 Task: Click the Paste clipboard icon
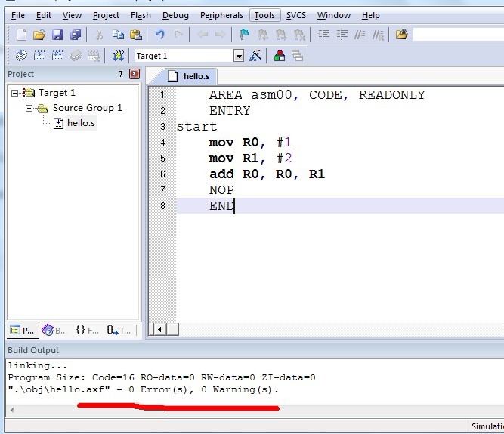(x=135, y=35)
